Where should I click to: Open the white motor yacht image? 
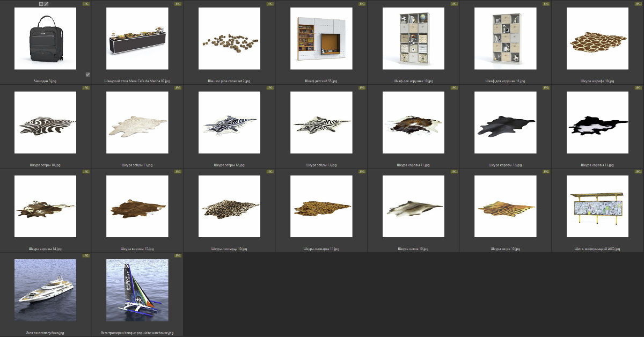click(x=45, y=290)
